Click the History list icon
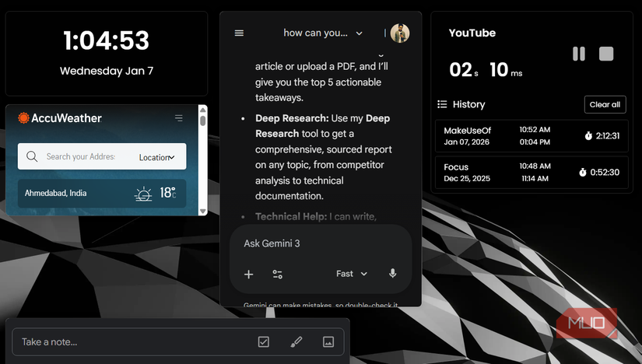Screen dimensions: 642x364 [x=442, y=104]
